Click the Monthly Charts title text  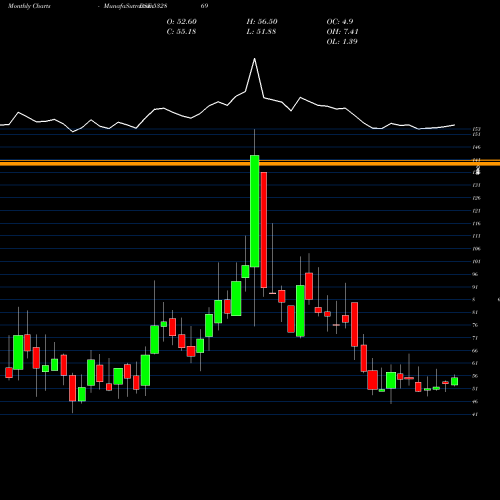coord(29,6)
